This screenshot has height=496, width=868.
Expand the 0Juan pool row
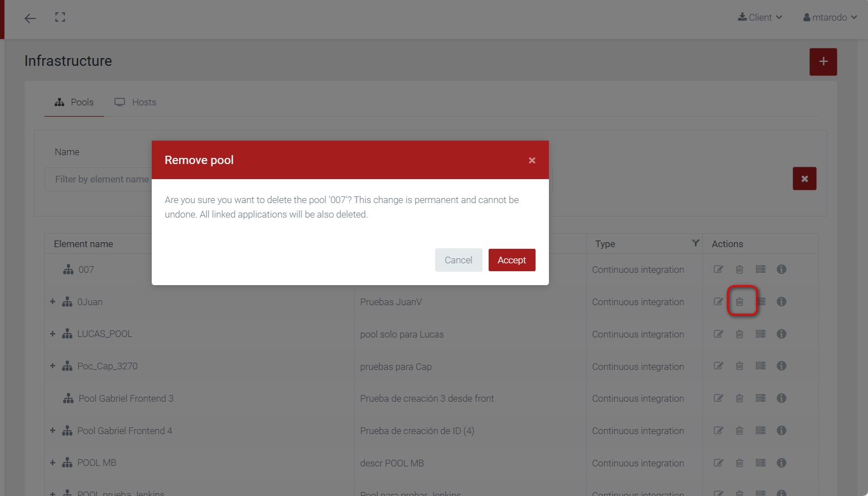[52, 302]
